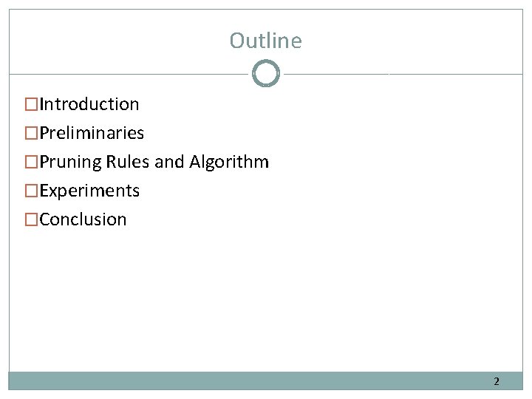
Task: Select the Preliminaries outline item
Action: (92, 133)
